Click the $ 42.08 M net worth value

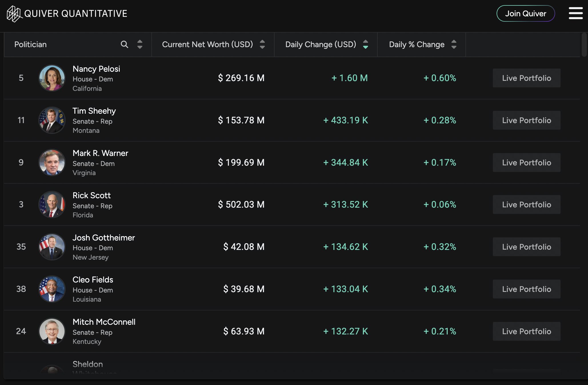coord(244,247)
